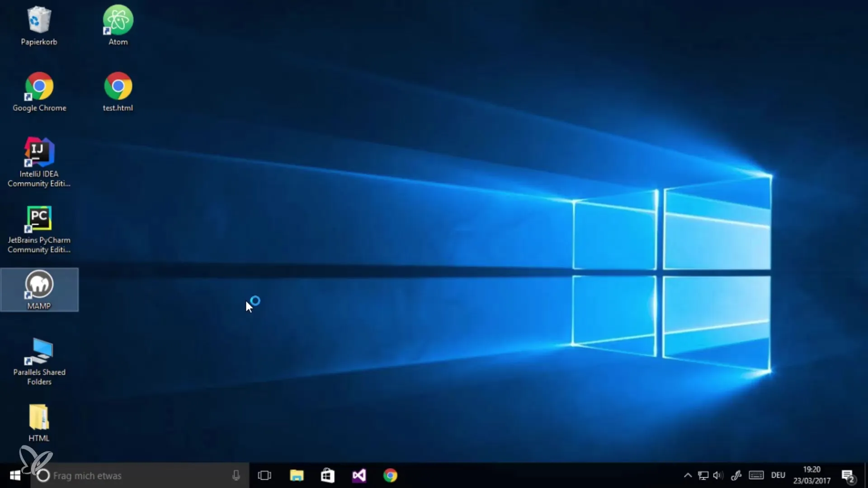Viewport: 868px width, 488px height.
Task: Click the network status tray icon
Action: [703, 475]
